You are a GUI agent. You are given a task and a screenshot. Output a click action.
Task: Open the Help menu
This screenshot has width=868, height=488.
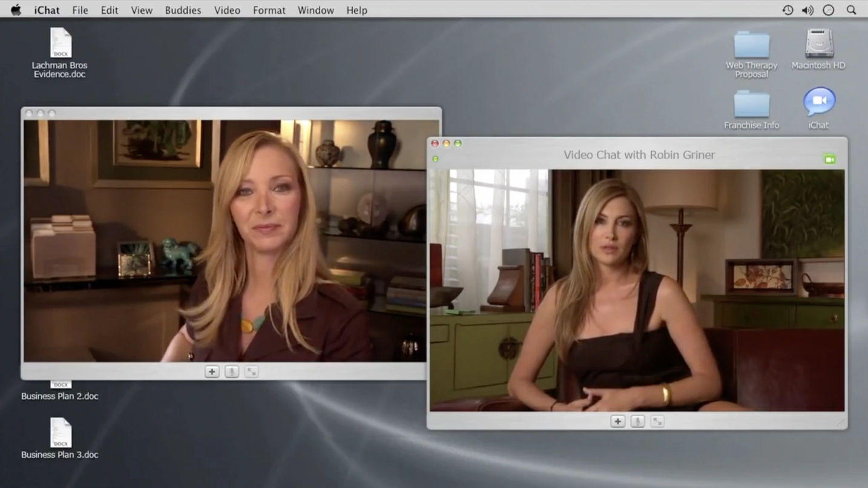click(357, 10)
